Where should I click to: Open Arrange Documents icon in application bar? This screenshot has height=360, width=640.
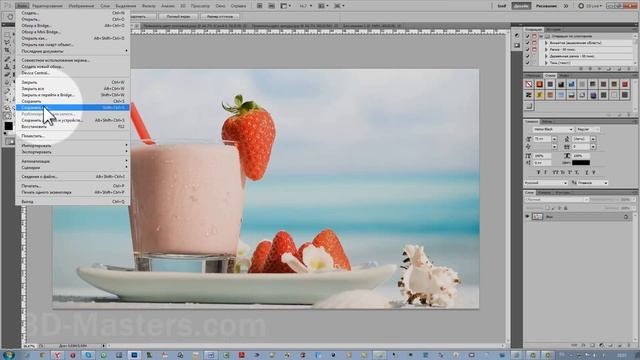click(x=323, y=6)
